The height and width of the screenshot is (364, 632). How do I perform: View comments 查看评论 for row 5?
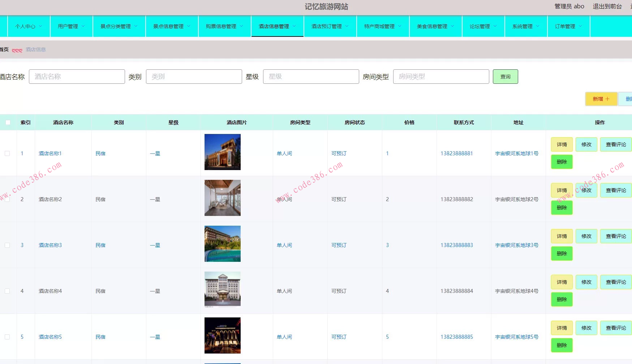(616, 328)
